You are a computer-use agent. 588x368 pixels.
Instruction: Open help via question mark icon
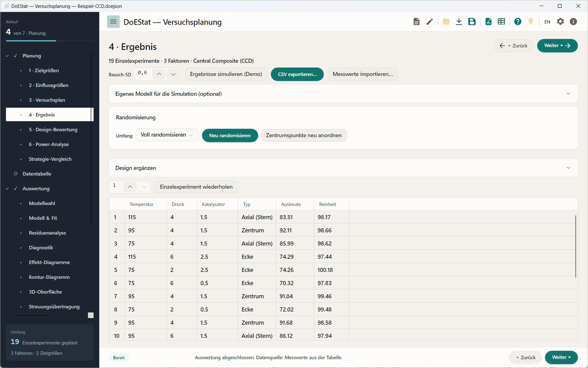(518, 22)
